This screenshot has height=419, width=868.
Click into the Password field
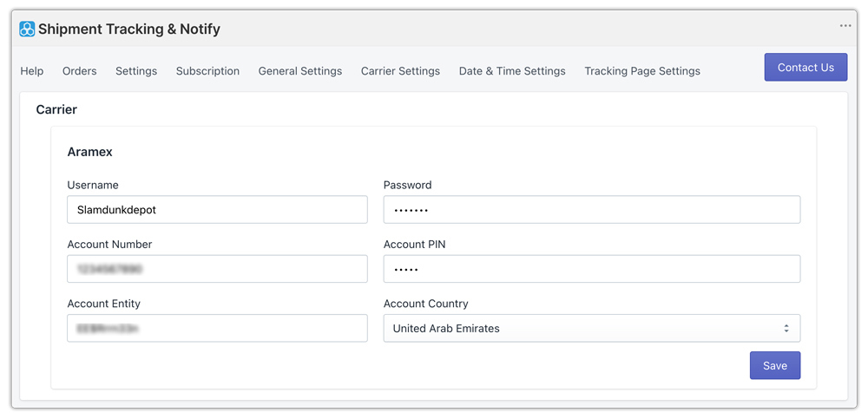[592, 210]
